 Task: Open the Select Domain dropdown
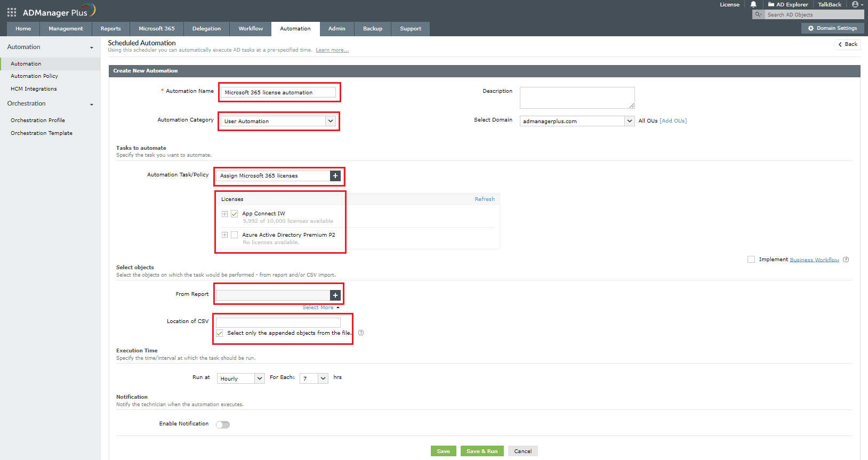tap(577, 121)
